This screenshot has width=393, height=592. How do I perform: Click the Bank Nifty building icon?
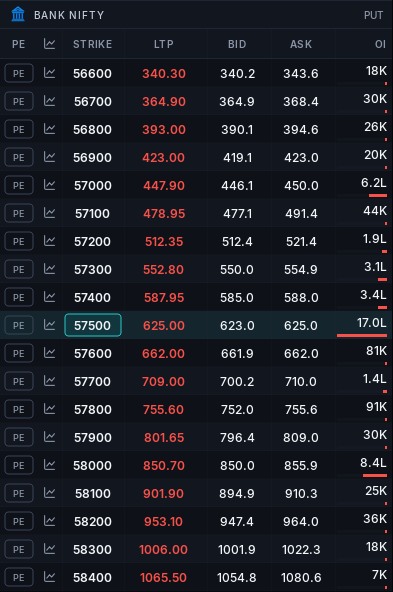pyautogui.click(x=18, y=15)
